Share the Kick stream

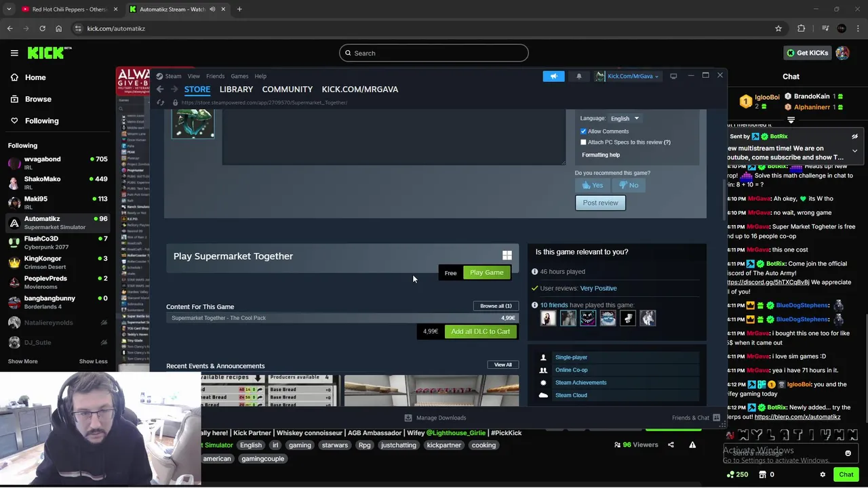click(x=671, y=445)
